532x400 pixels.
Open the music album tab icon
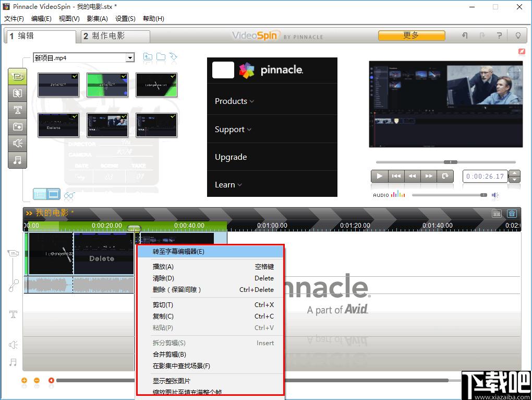17,160
